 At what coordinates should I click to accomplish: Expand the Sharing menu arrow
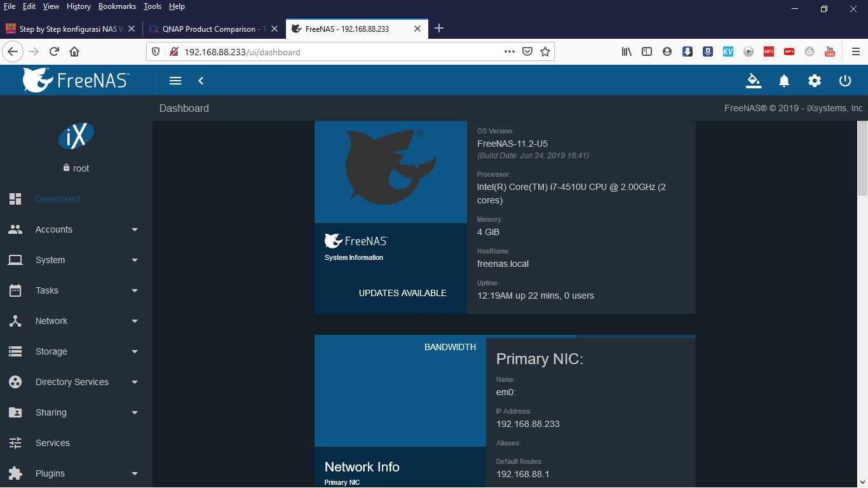pyautogui.click(x=135, y=412)
